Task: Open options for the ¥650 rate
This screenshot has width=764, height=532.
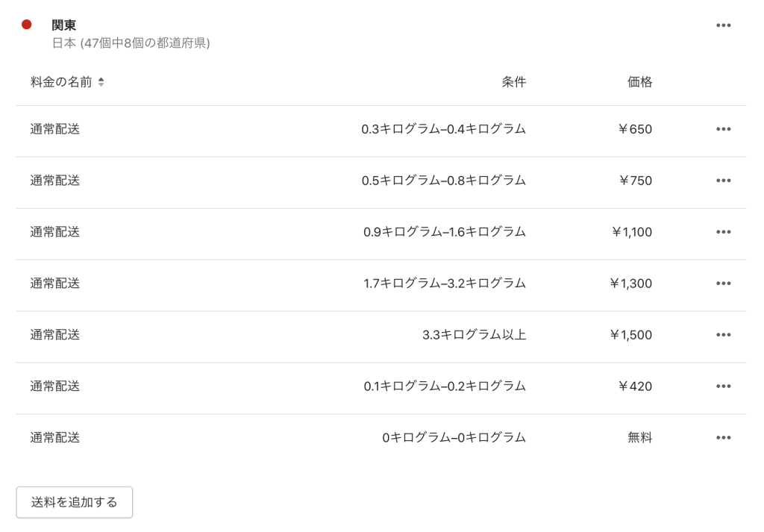Action: coord(723,129)
